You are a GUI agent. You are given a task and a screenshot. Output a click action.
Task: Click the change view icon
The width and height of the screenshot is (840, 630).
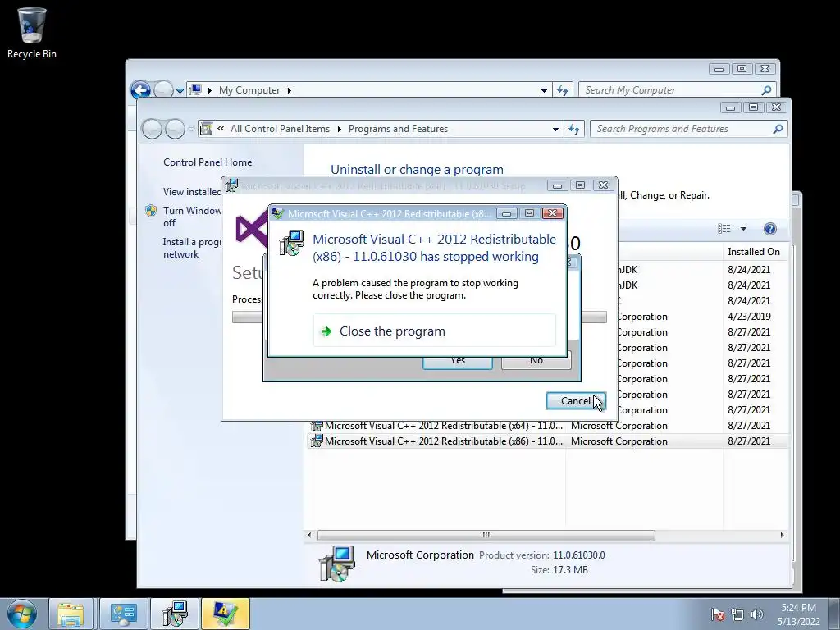click(x=724, y=229)
